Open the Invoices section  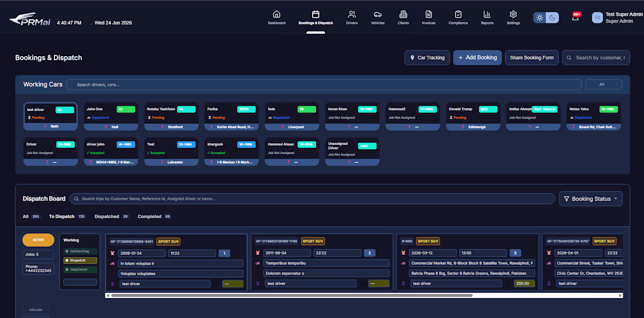coord(429,18)
